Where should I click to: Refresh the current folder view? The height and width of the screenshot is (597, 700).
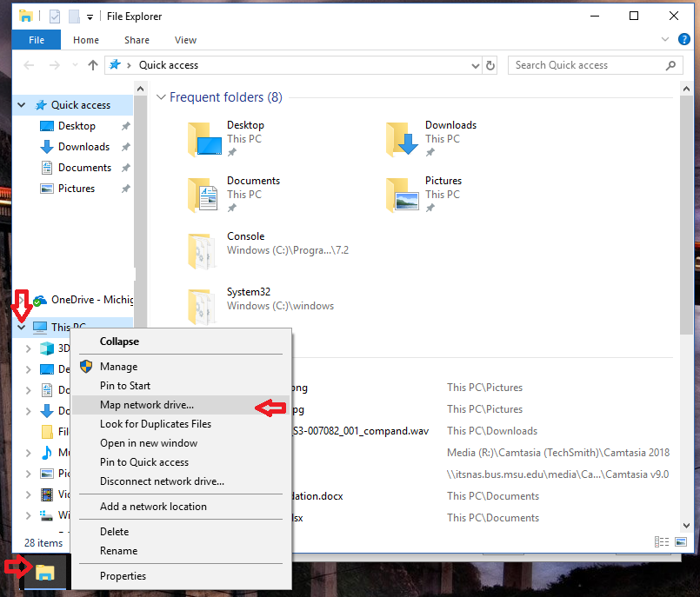pyautogui.click(x=488, y=65)
